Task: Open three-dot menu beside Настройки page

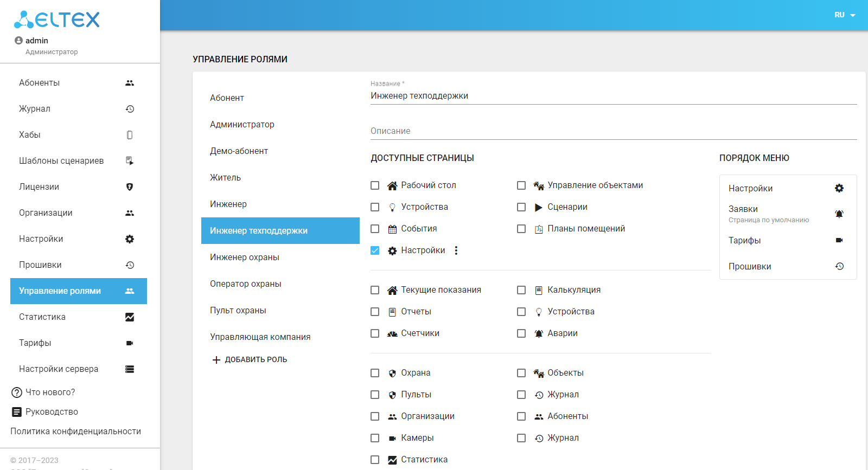Action: tap(456, 250)
